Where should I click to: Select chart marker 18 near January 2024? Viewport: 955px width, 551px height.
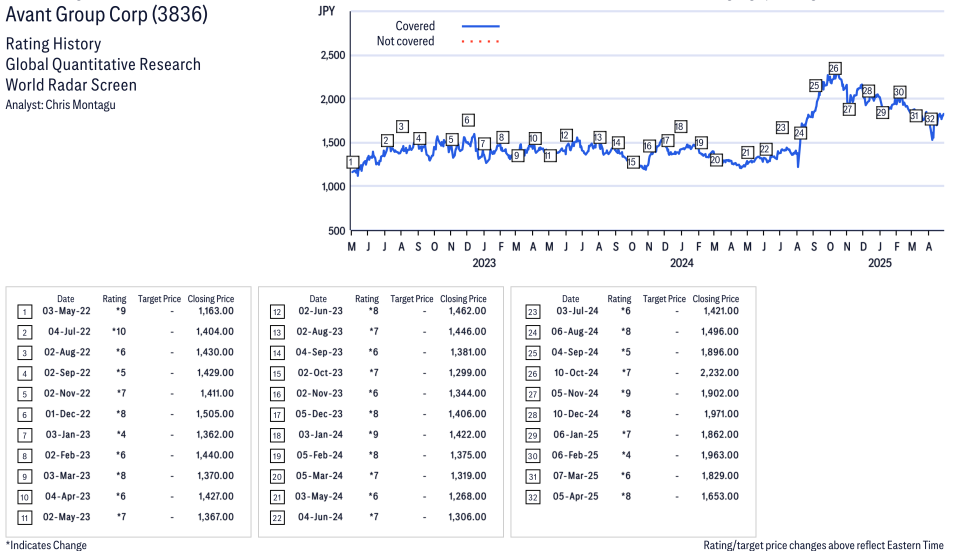[680, 127]
